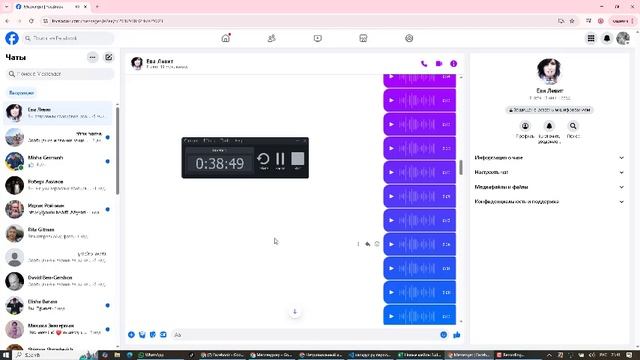The width and height of the screenshot is (640, 360).
Task: Choose a sticker from the composer
Action: coord(153,335)
